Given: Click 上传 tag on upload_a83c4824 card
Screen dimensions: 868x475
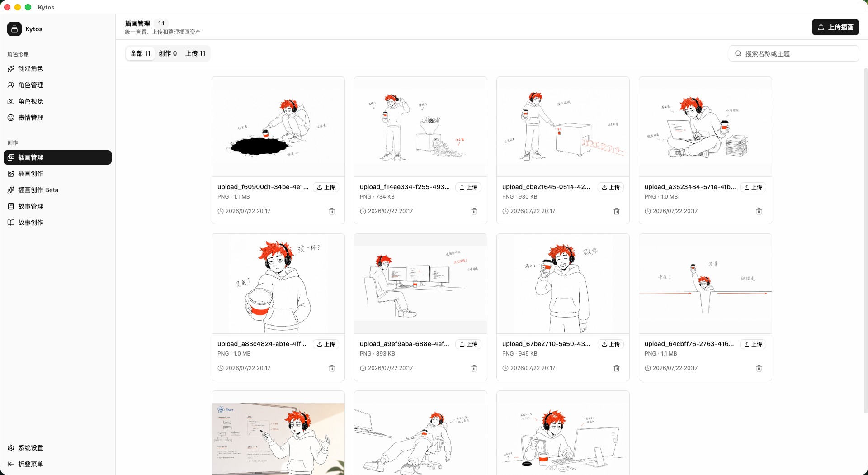Looking at the screenshot, I should click(326, 344).
